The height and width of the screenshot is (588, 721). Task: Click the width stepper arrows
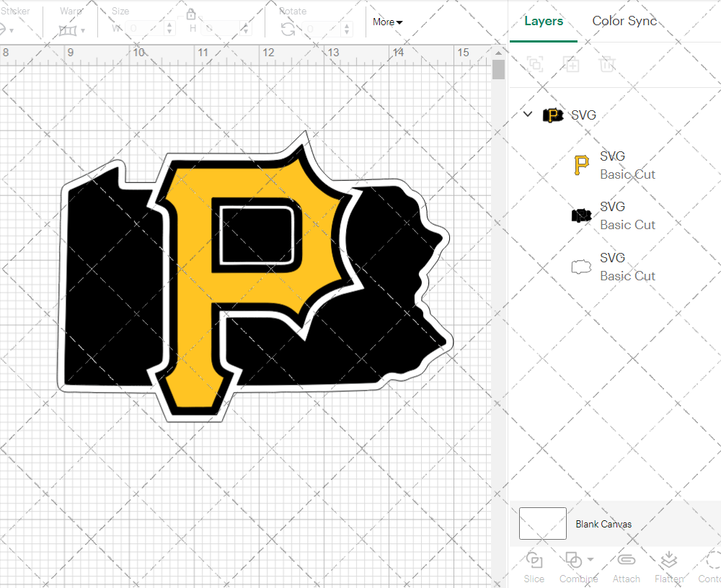[169, 29]
